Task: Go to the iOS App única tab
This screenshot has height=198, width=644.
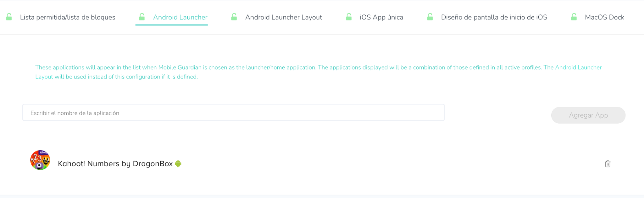Action: tap(381, 17)
